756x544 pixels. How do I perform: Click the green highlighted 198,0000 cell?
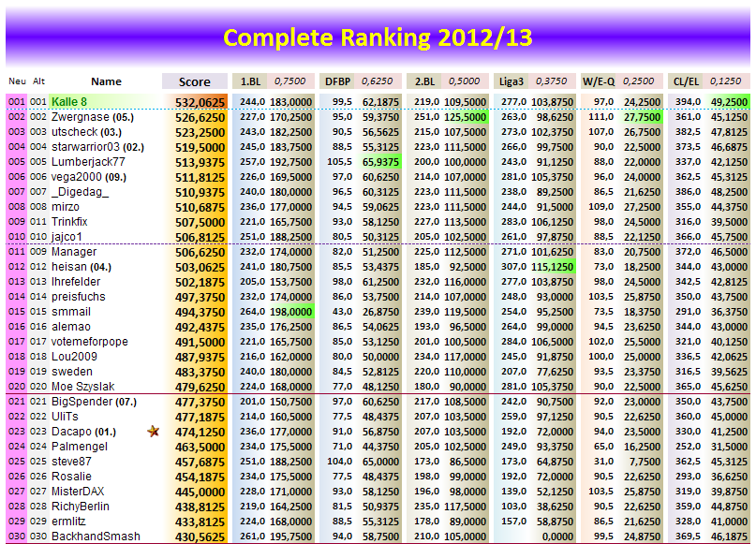tap(291, 312)
